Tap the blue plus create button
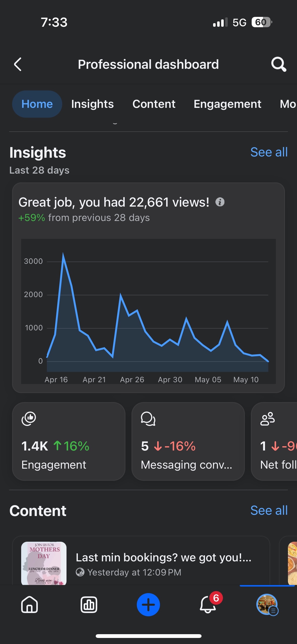Viewport: 297px width, 644px height. [148, 604]
